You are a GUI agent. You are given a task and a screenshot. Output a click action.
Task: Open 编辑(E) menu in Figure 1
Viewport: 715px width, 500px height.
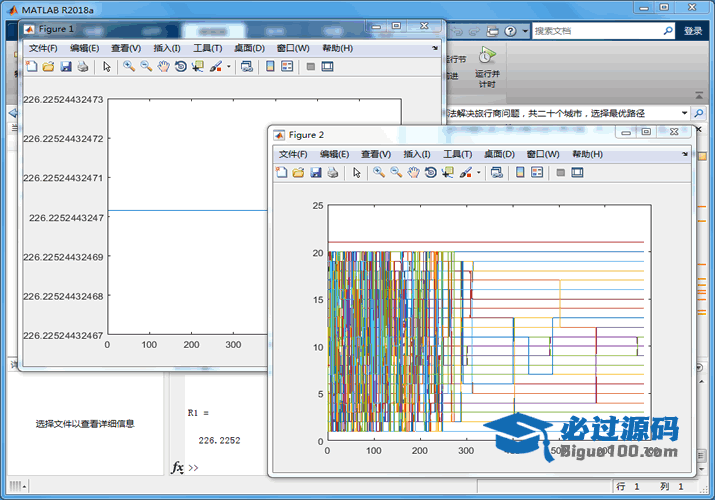coord(84,48)
